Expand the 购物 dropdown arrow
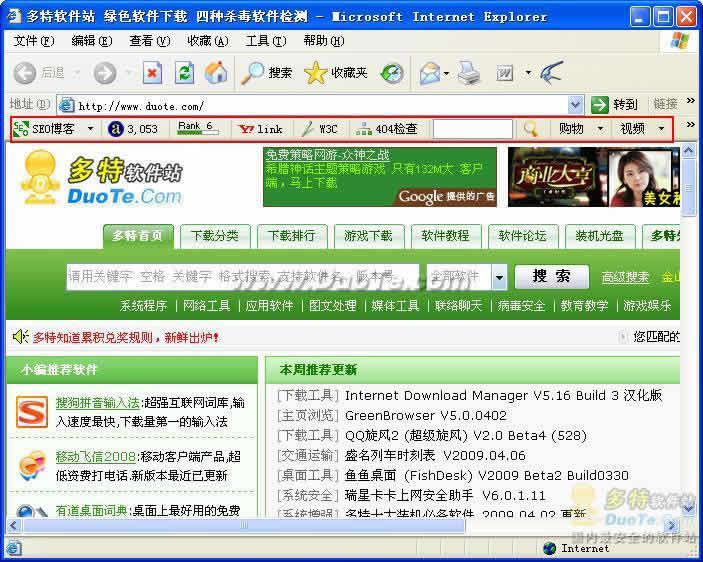 click(600, 129)
